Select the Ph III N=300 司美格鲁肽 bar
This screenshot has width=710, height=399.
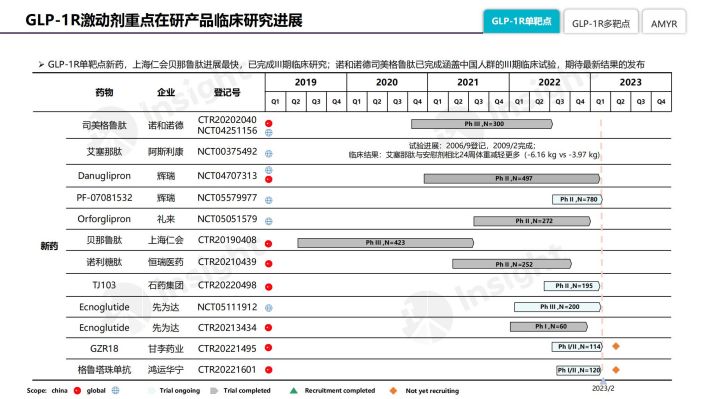click(x=482, y=124)
